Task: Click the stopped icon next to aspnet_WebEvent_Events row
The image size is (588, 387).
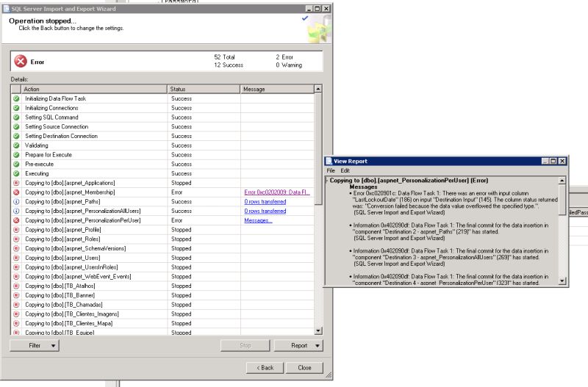Action: point(16,277)
